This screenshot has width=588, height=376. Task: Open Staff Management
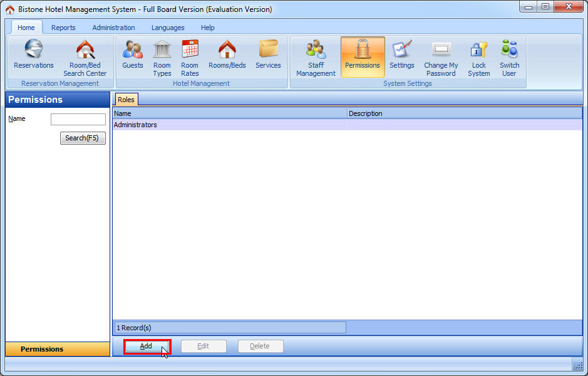click(315, 56)
